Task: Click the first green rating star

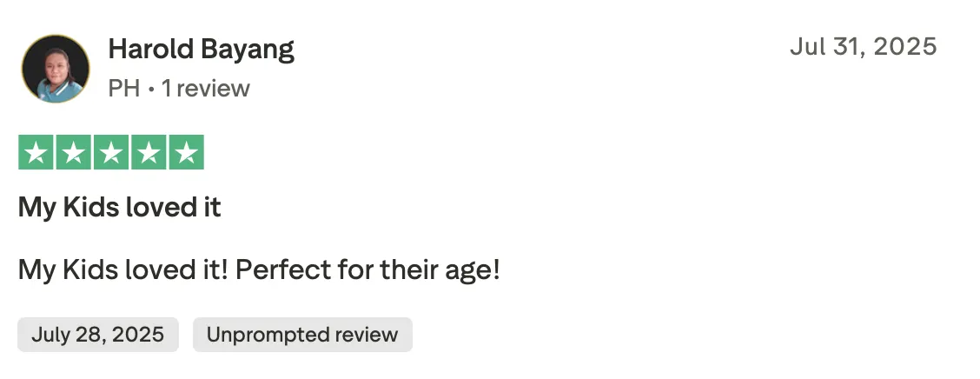Action: tap(36, 152)
